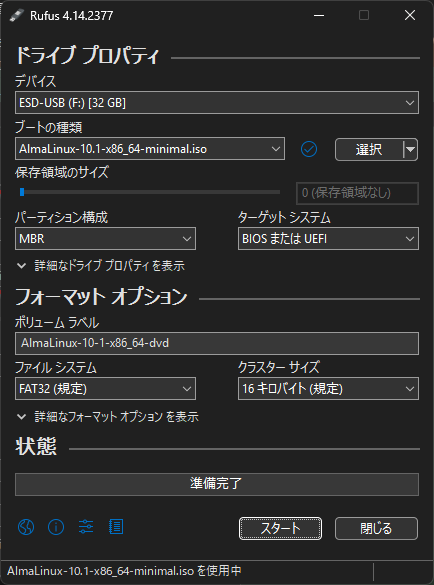Open the ブートの種類 ISO dropdown
Screen dimensions: 434x585
pos(150,149)
